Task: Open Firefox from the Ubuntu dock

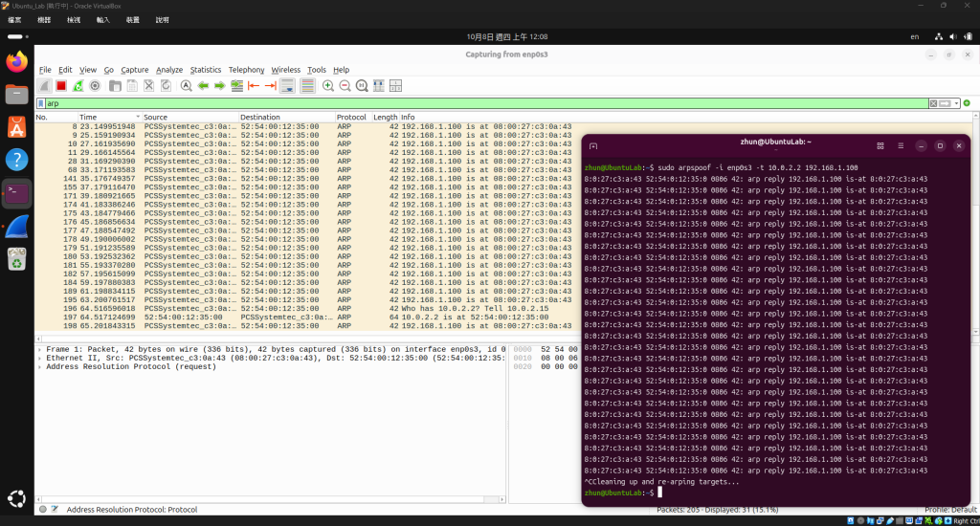Action: [17, 62]
